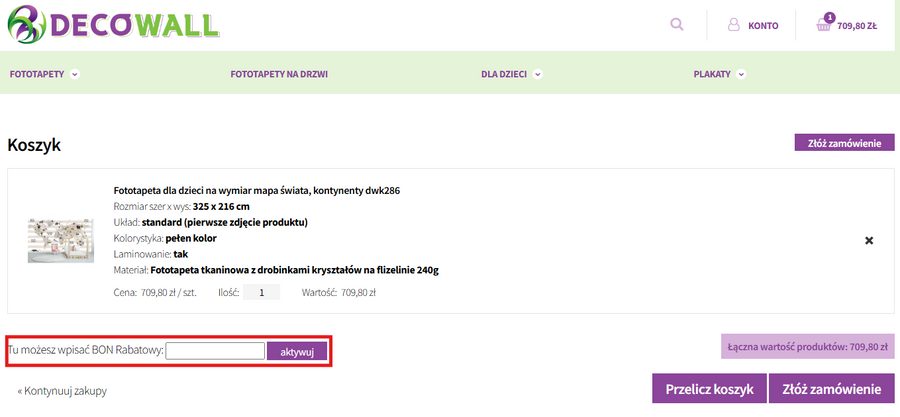This screenshot has height=417, width=900.
Task: Click the Konto account link
Action: click(763, 26)
